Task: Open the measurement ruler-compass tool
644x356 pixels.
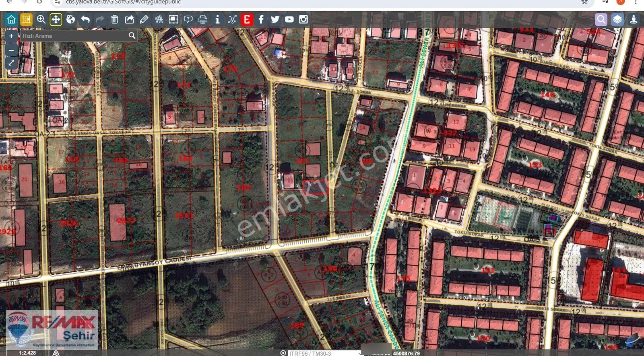Action: (159, 19)
